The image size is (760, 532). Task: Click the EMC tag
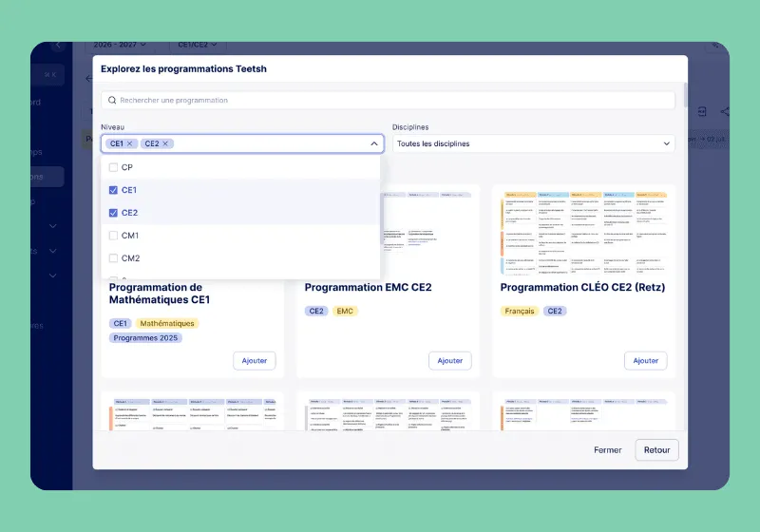(x=345, y=311)
